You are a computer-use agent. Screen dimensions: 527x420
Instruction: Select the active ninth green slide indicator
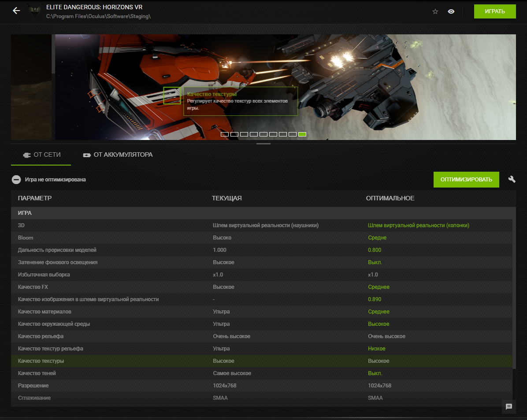(x=302, y=134)
